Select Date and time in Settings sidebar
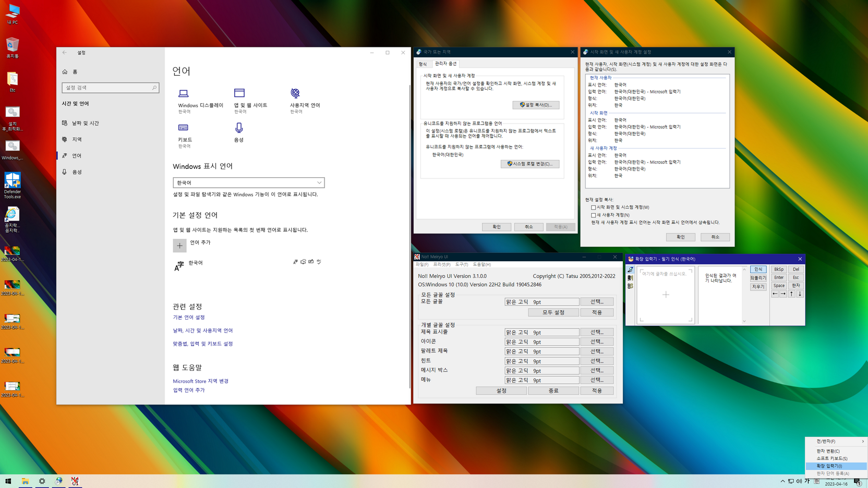This screenshot has height=488, width=868. coord(111,123)
